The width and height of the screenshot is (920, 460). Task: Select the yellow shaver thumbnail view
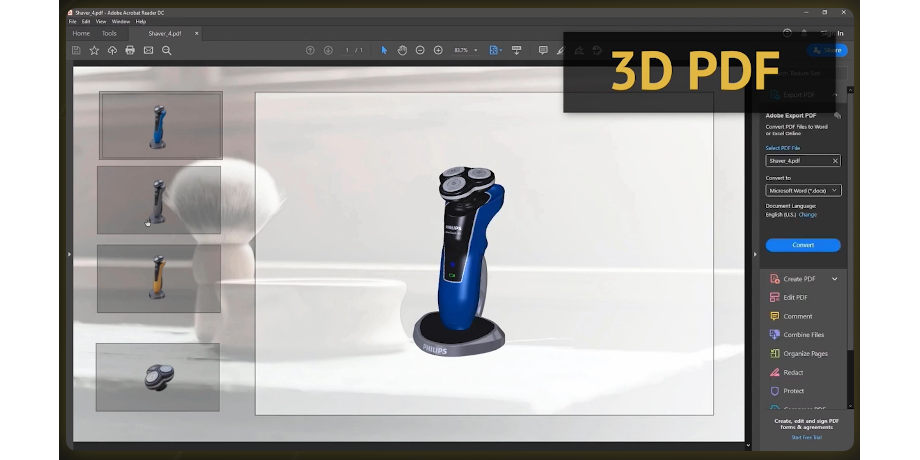click(159, 279)
